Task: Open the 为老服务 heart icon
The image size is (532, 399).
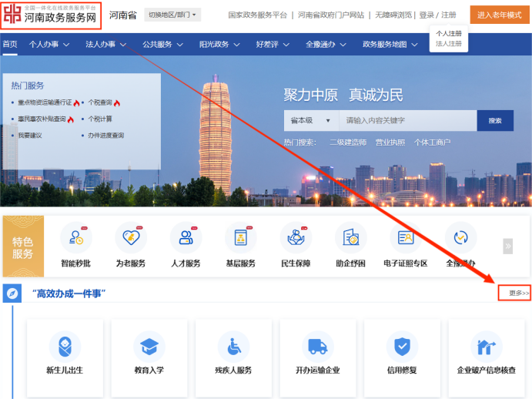Action: 131,238
